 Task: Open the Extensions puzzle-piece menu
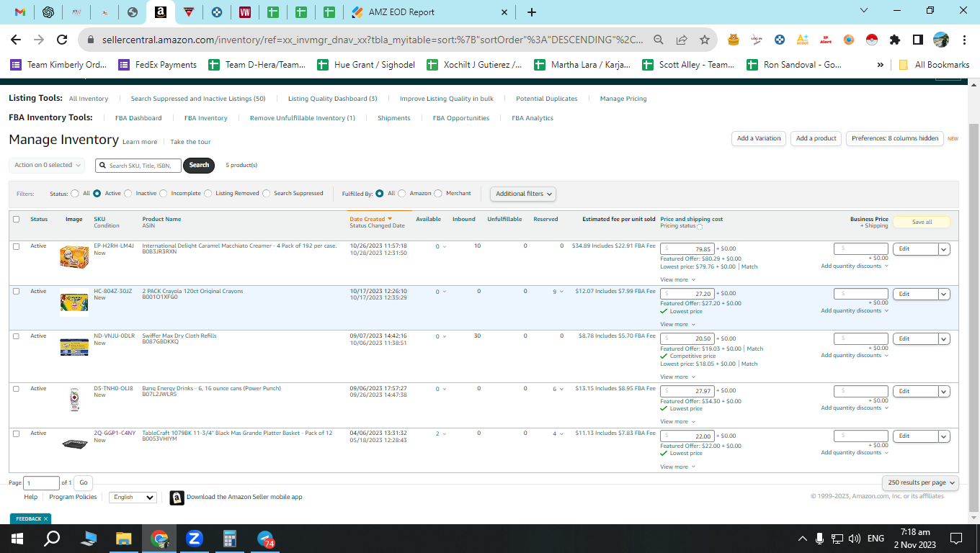coord(895,40)
